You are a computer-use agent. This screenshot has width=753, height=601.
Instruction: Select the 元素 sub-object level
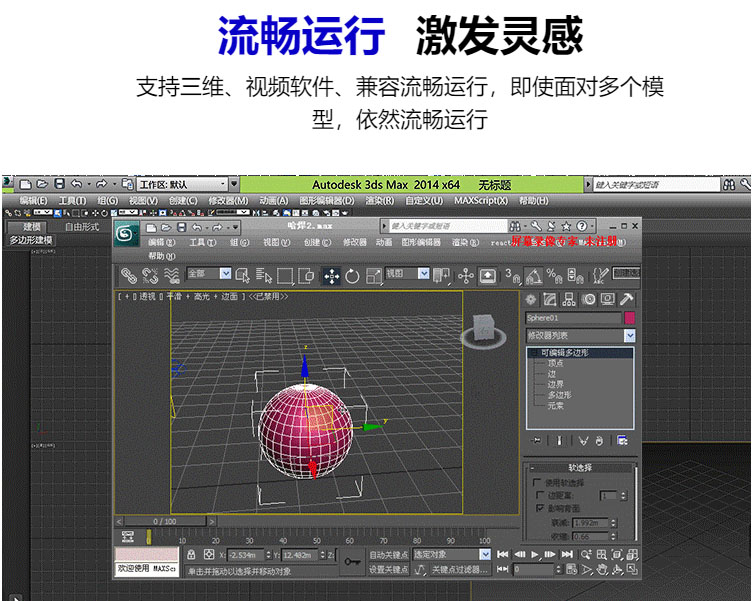click(x=556, y=405)
